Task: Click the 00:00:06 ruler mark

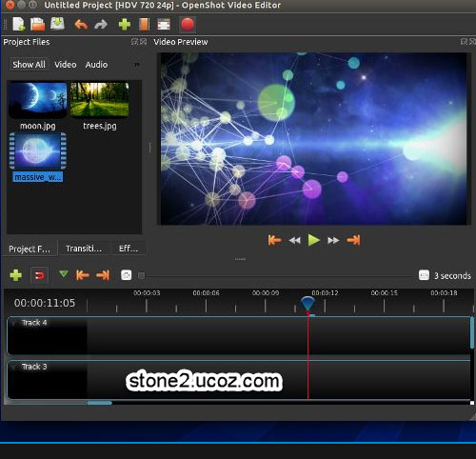Action: tap(206, 293)
